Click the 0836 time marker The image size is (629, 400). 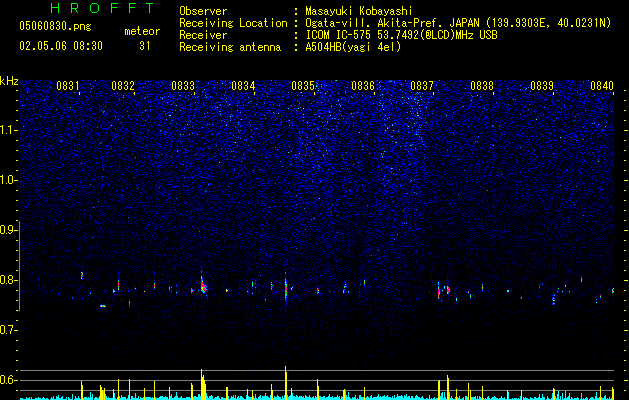tap(363, 86)
